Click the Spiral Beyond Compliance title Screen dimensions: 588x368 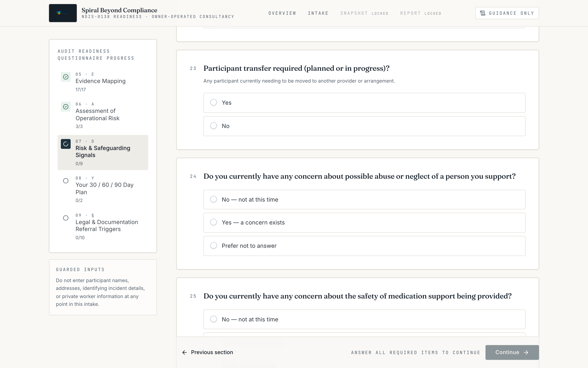119,10
